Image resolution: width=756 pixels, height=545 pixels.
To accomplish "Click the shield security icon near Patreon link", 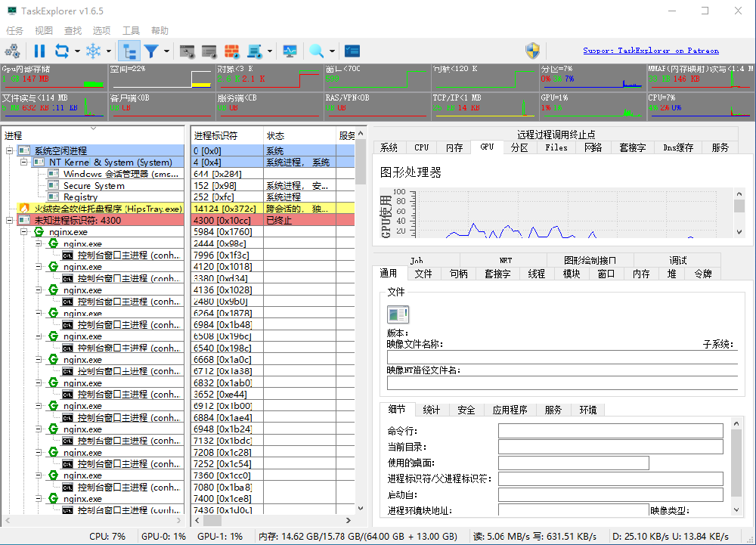I will 532,50.
